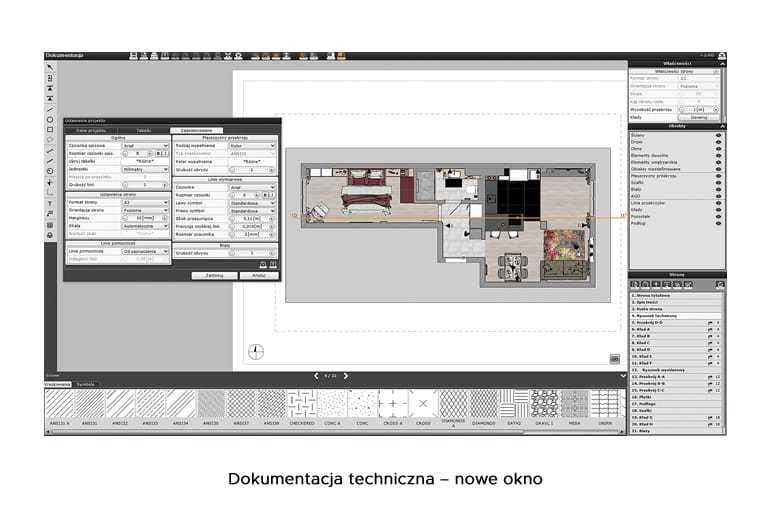Select the text (T) tool

pyautogui.click(x=50, y=203)
